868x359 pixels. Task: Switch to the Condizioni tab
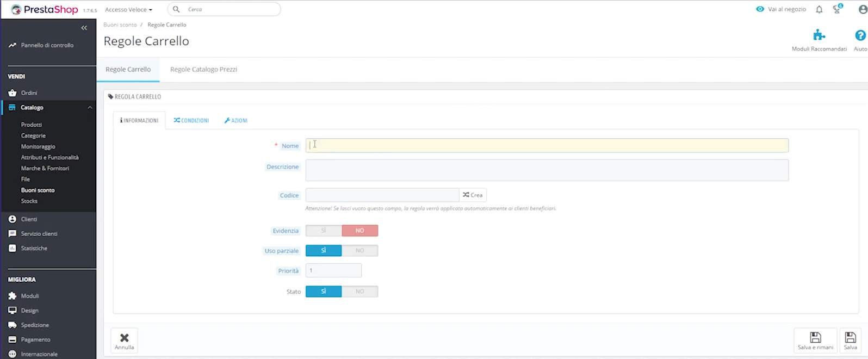coord(191,120)
